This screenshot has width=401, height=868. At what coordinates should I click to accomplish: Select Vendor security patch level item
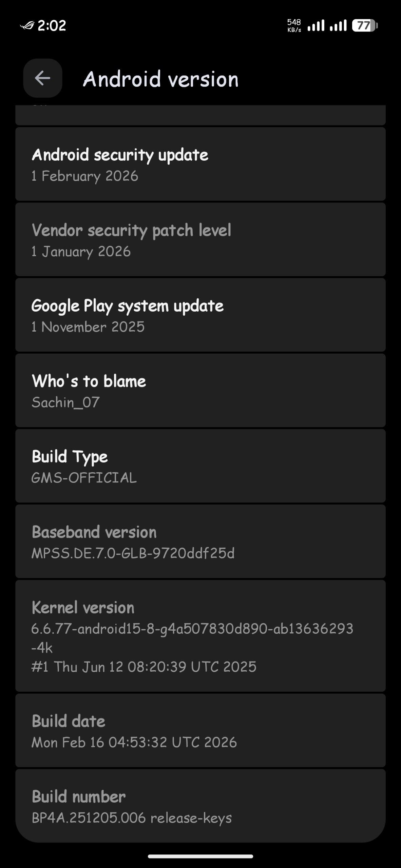(200, 240)
